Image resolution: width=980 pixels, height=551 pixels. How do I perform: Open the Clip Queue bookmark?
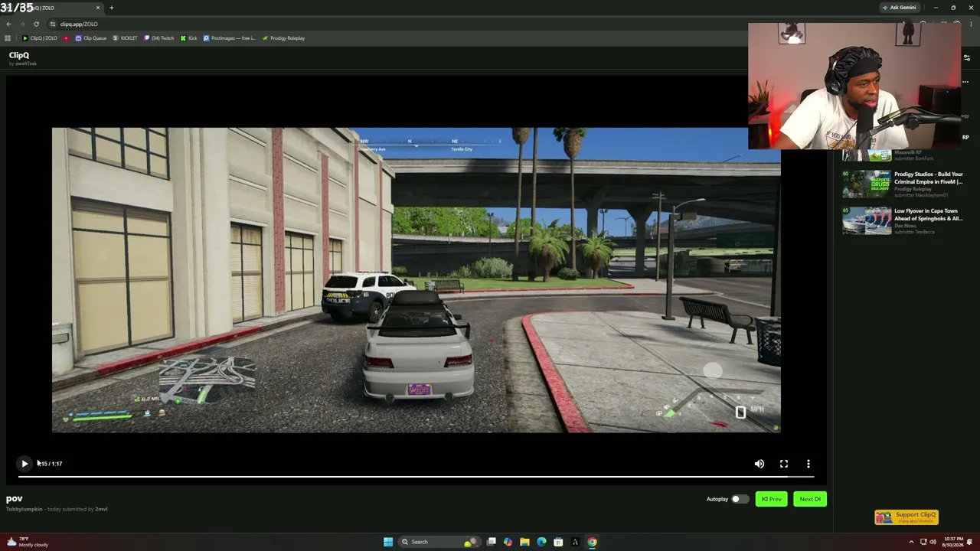91,38
